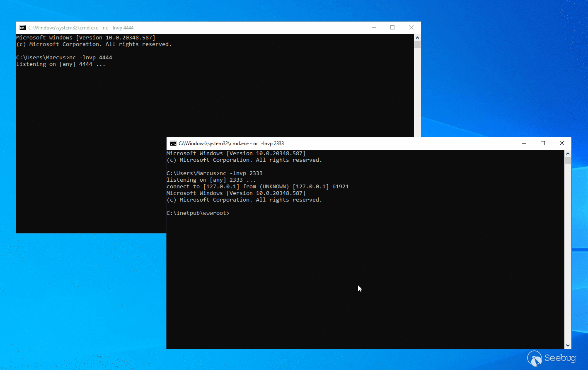This screenshot has height=370, width=588.
Task: Click the scrollbar thumb in the 4444 window
Action: click(x=417, y=45)
